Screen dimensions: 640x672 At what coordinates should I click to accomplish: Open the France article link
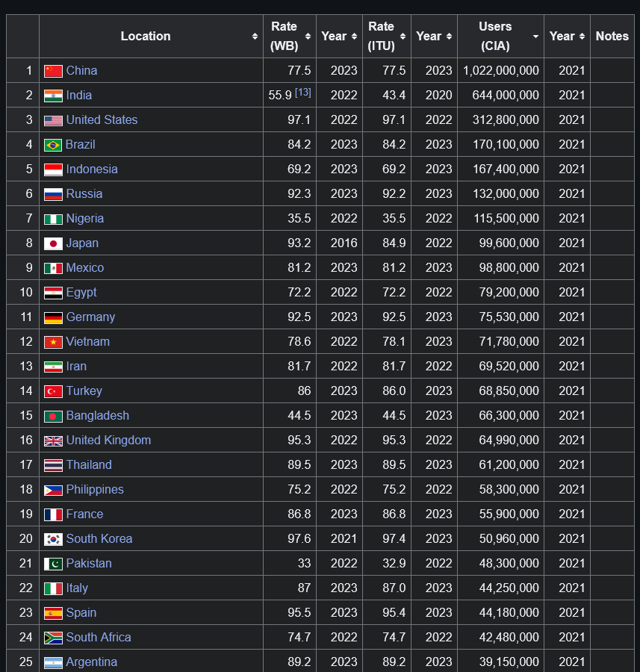[x=84, y=514]
